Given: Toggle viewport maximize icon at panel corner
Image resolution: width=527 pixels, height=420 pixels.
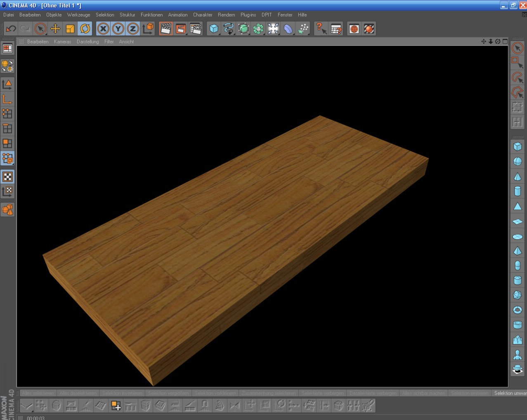Looking at the screenshot, I should click(505, 41).
